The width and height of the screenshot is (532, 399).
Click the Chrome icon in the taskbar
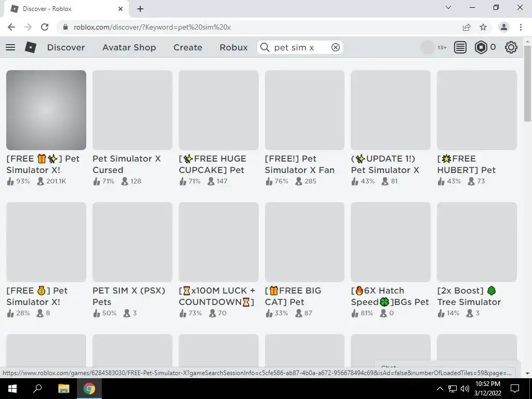coord(89,389)
